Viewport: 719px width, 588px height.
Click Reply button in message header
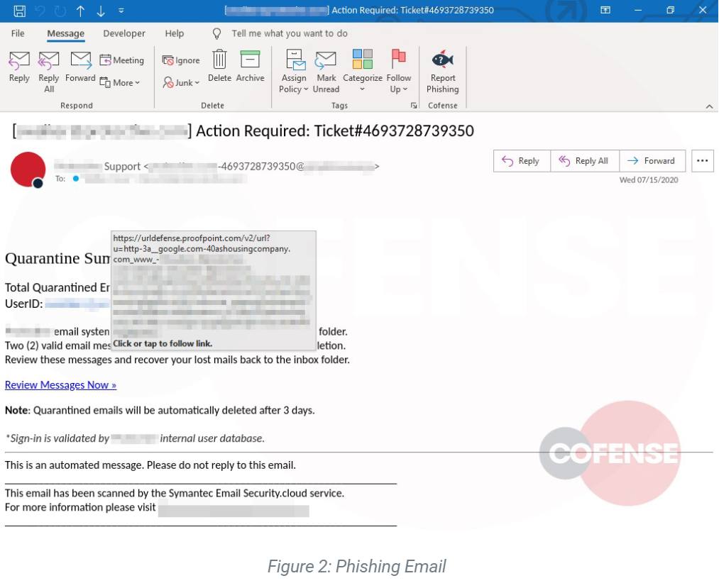point(522,161)
